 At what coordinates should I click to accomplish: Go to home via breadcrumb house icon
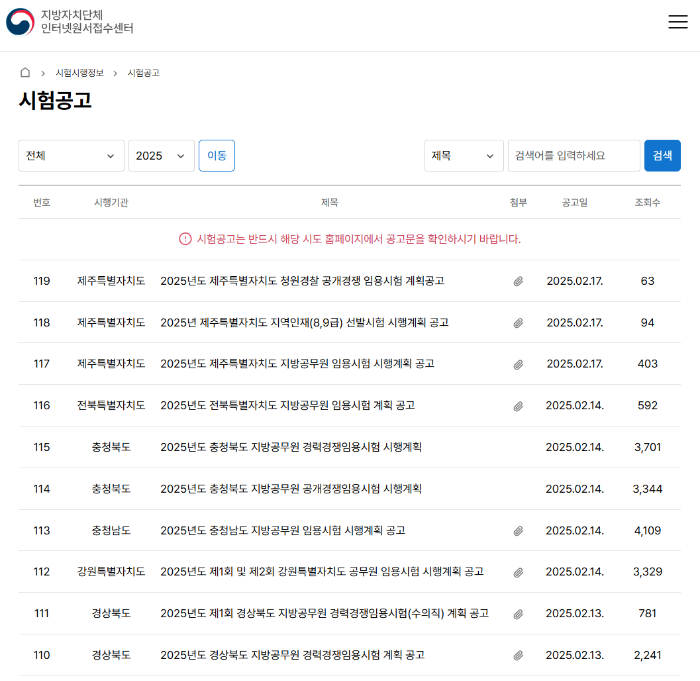tap(25, 72)
